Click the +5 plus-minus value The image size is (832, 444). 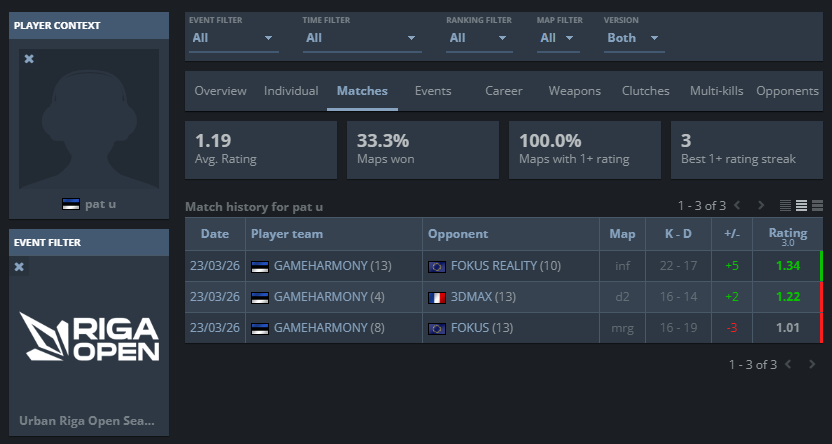point(732,266)
